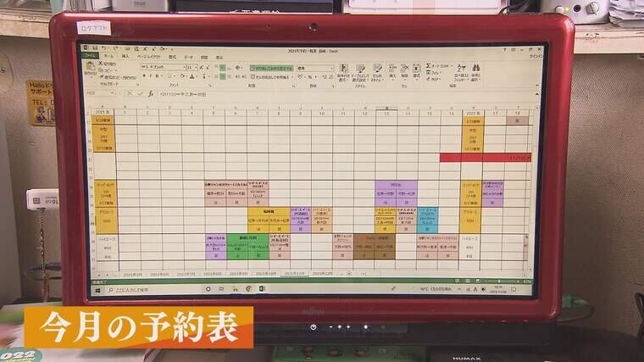Image resolution: width=644 pixels, height=362 pixels.
Task: Toggle Underline formatting
Action: click(x=158, y=76)
